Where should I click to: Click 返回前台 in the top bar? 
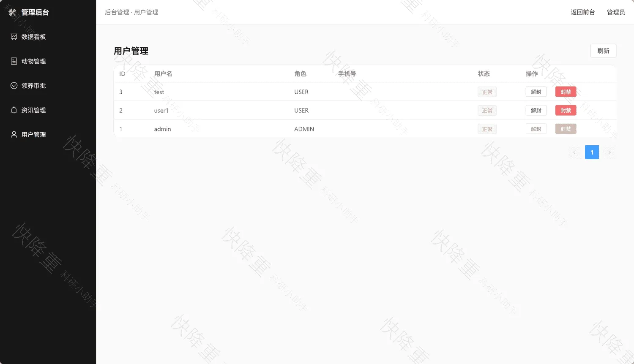pyautogui.click(x=582, y=12)
